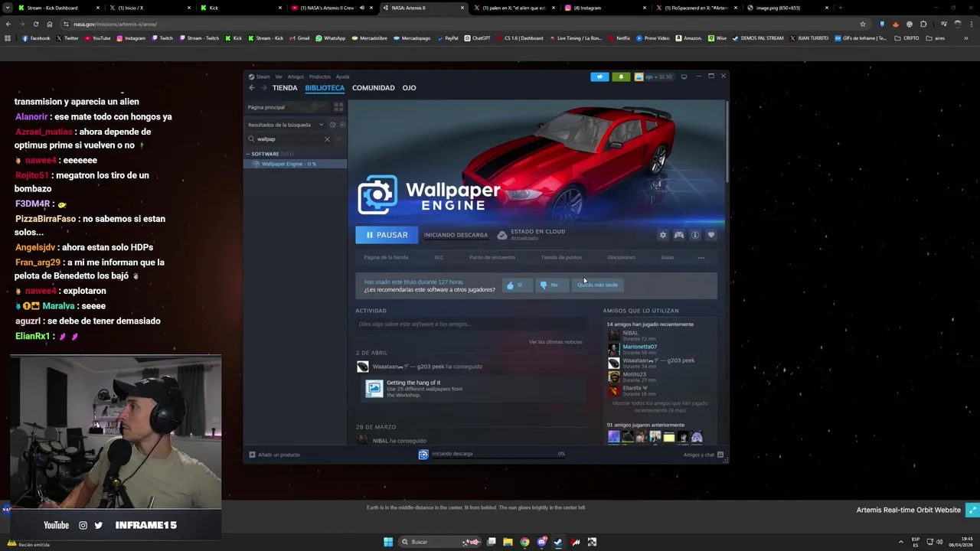980x551 pixels.
Task: Go forward in Steam navigation
Action: tap(264, 88)
